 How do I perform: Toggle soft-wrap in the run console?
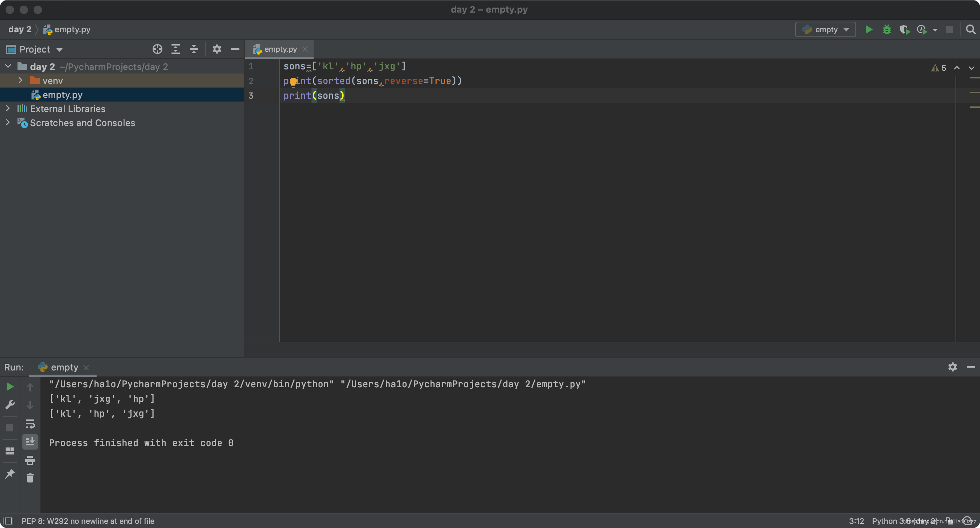(30, 424)
